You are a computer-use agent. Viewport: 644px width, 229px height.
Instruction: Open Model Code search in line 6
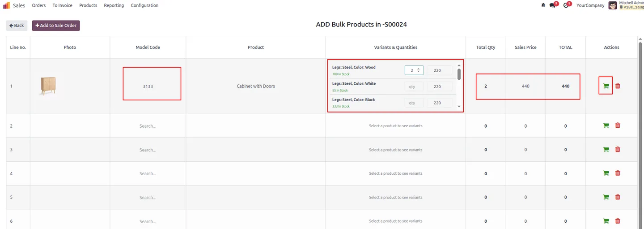click(148, 221)
